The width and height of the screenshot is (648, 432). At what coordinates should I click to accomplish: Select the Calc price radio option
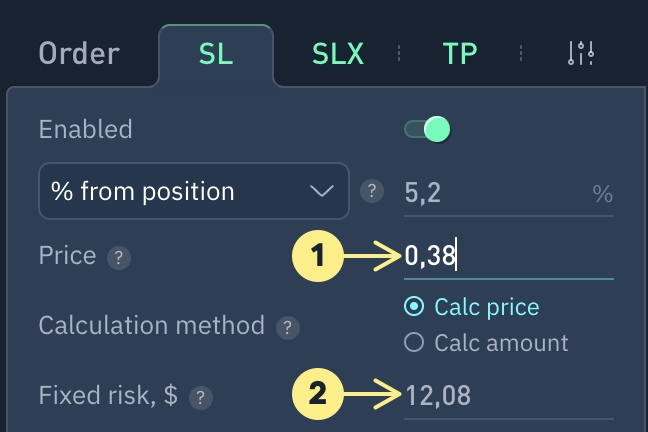[414, 307]
